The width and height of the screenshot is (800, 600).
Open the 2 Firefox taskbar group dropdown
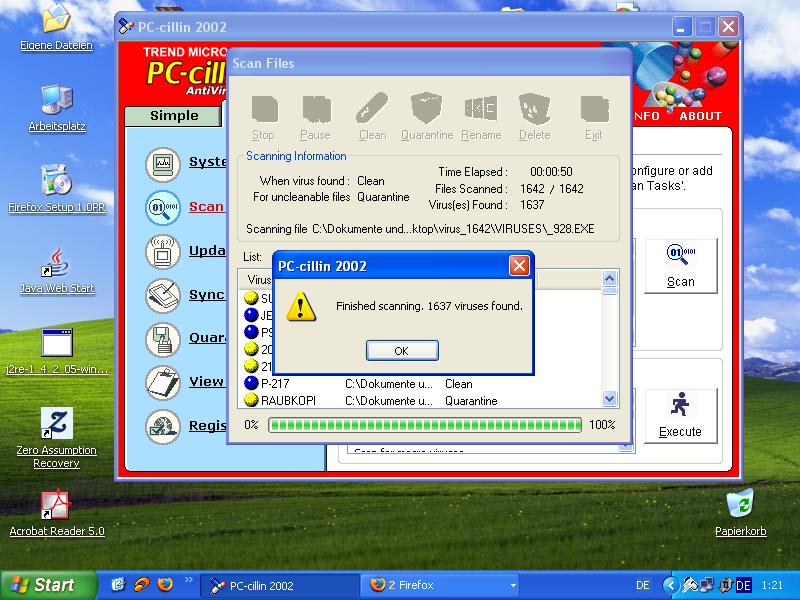click(x=513, y=586)
